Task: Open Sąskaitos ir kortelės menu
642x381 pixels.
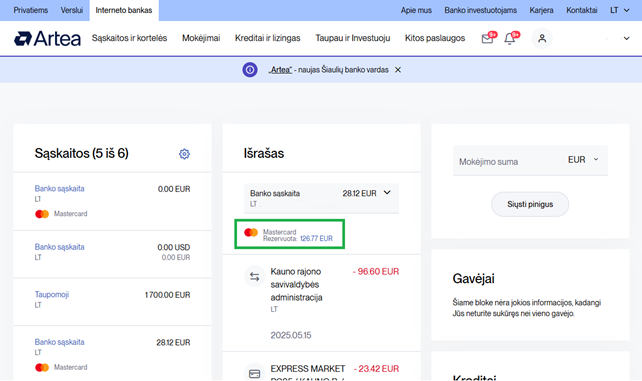Action: tap(129, 38)
